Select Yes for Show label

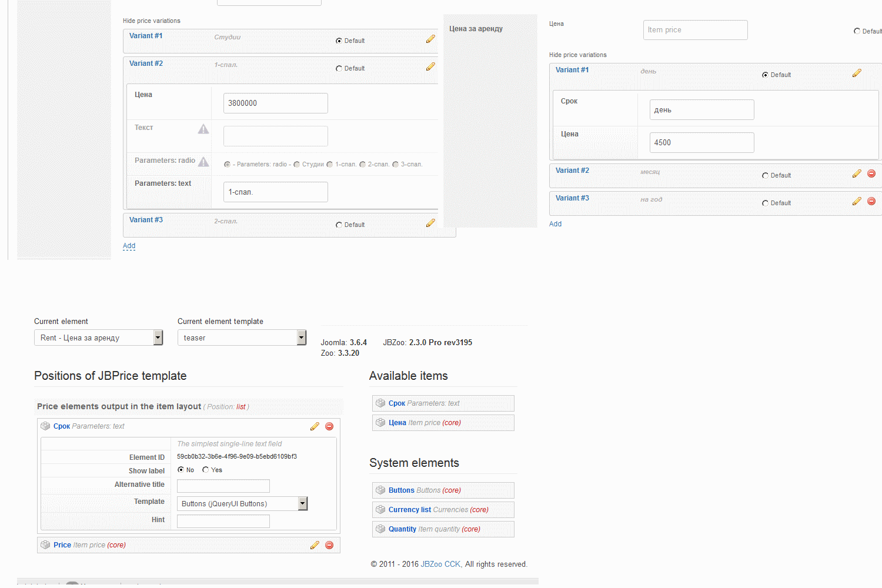(205, 470)
